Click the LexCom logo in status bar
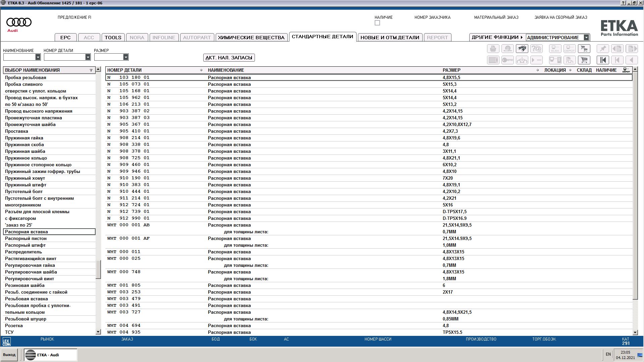Image resolution: width=644 pixels, height=362 pixels. click(x=6, y=342)
